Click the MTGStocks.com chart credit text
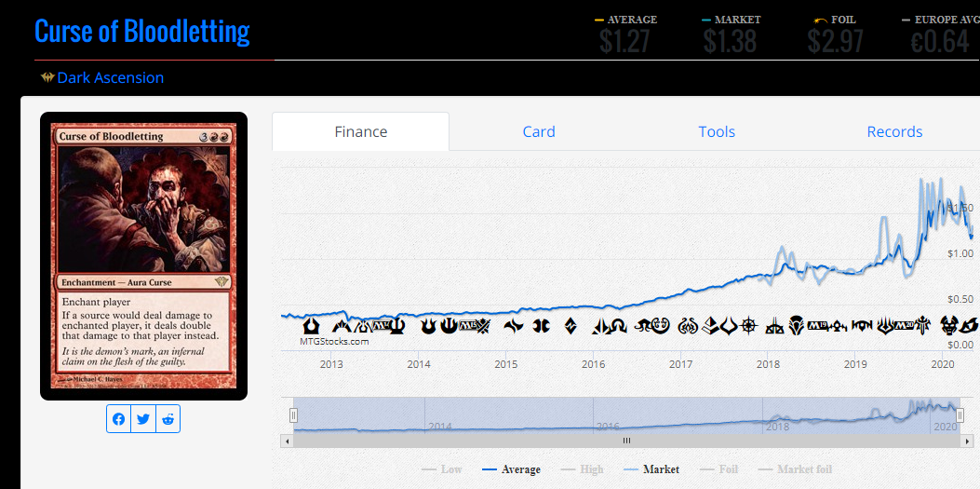This screenshot has height=489, width=980. (334, 342)
